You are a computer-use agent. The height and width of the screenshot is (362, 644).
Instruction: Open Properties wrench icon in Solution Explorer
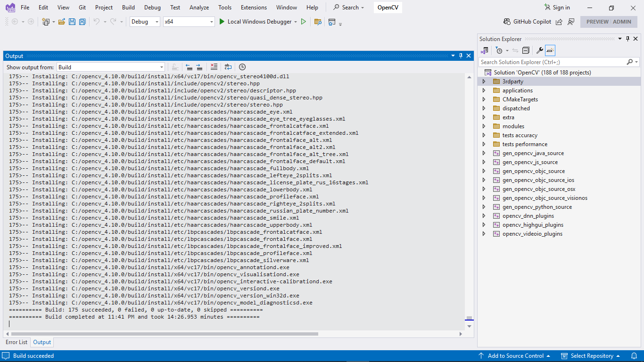(x=540, y=50)
